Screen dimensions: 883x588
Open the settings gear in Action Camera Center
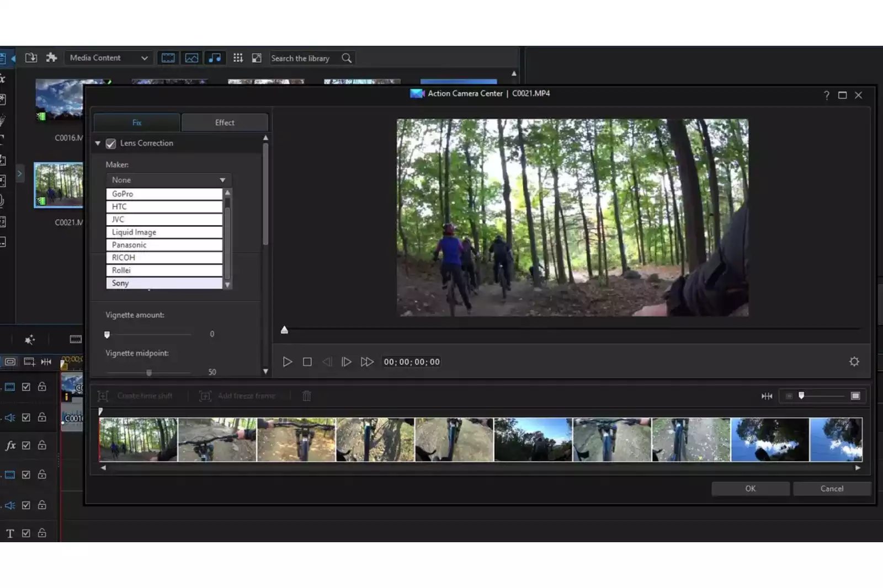(854, 361)
